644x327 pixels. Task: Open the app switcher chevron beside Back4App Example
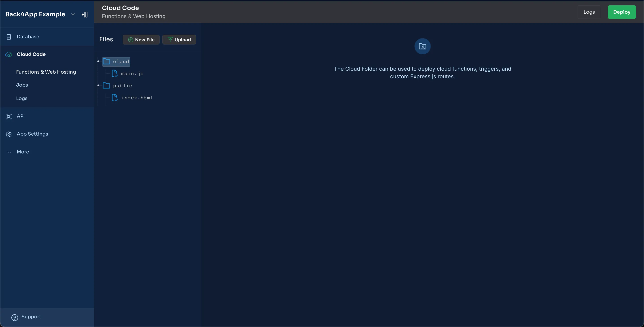(x=73, y=15)
